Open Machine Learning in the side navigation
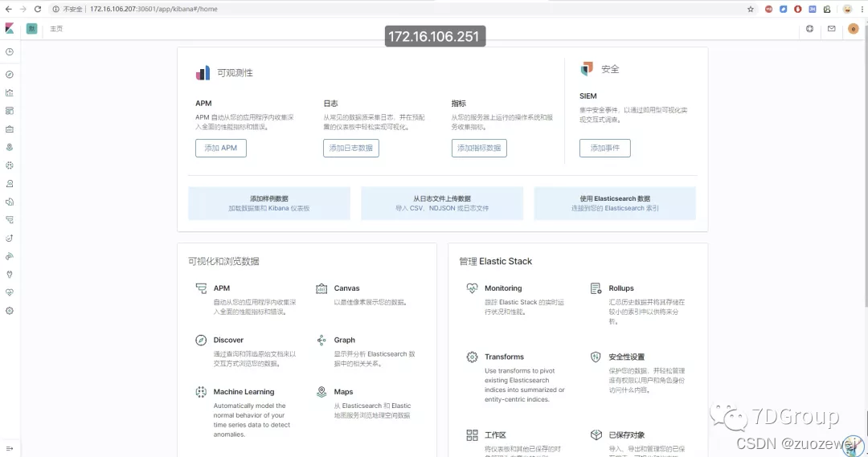Screen dimensions: 868x457 click(x=10, y=165)
